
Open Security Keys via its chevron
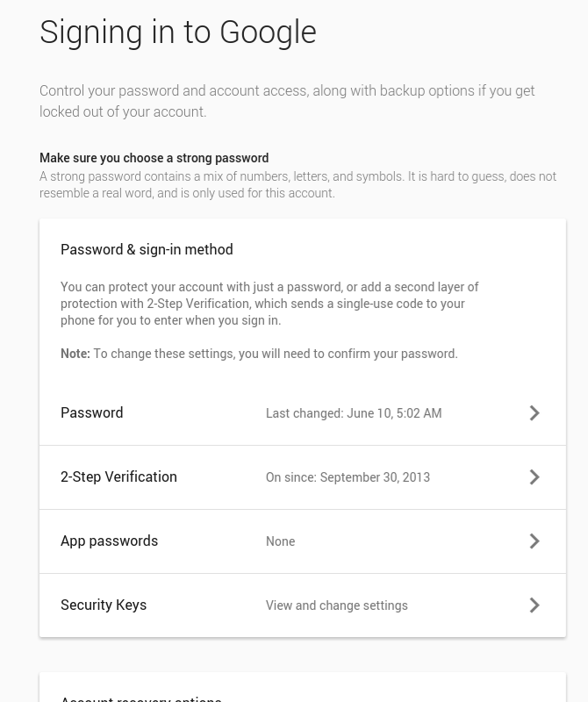[x=534, y=605]
